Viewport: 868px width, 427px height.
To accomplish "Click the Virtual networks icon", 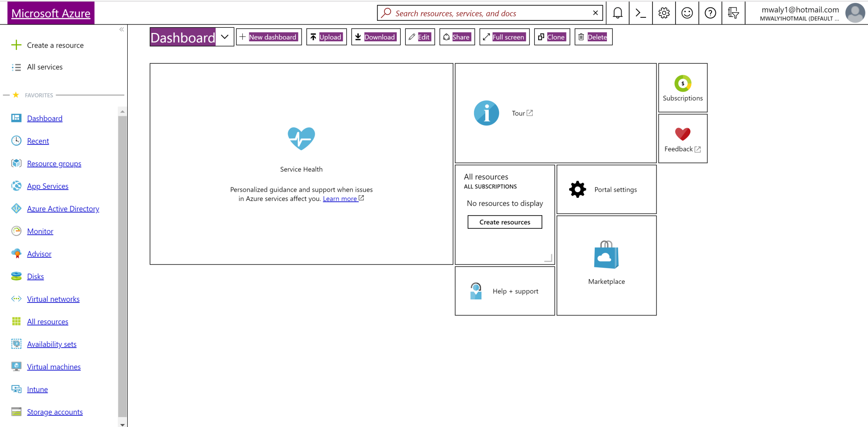I will 16,299.
